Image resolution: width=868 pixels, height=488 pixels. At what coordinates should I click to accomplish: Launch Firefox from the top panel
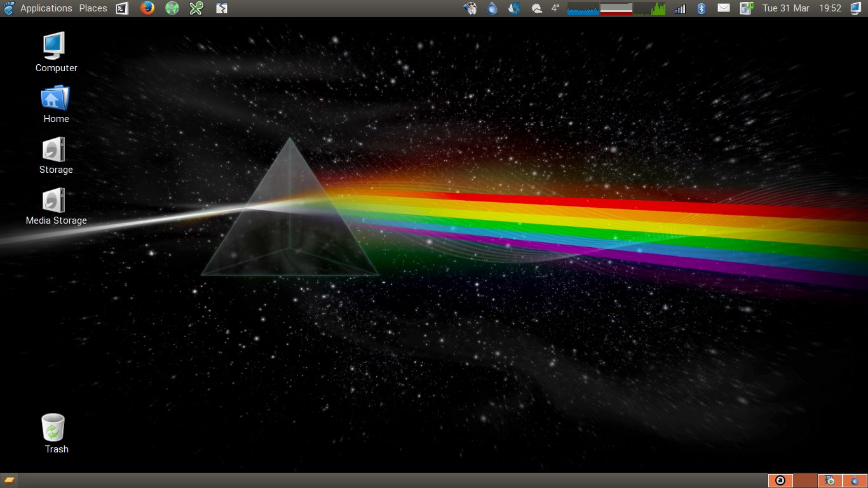pos(147,8)
